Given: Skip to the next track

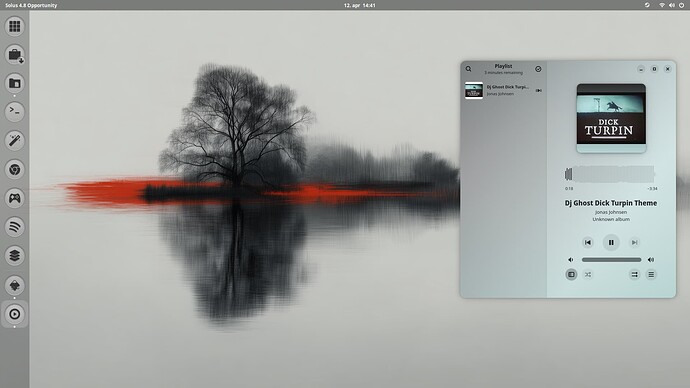Looking at the screenshot, I should (634, 242).
